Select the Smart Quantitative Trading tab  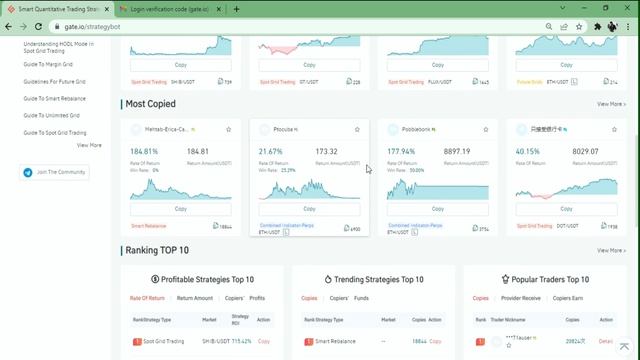click(x=57, y=9)
